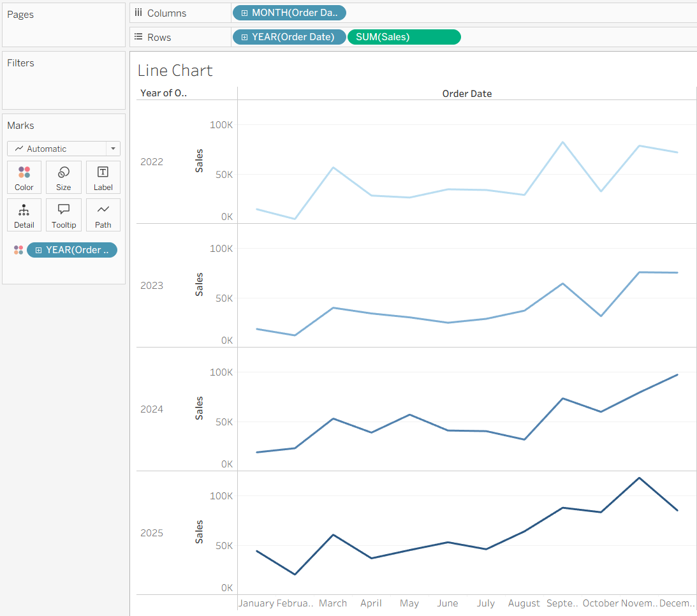The image size is (697, 616).
Task: Expand the YEAR(Order Date) rows pill plus
Action: (x=244, y=38)
